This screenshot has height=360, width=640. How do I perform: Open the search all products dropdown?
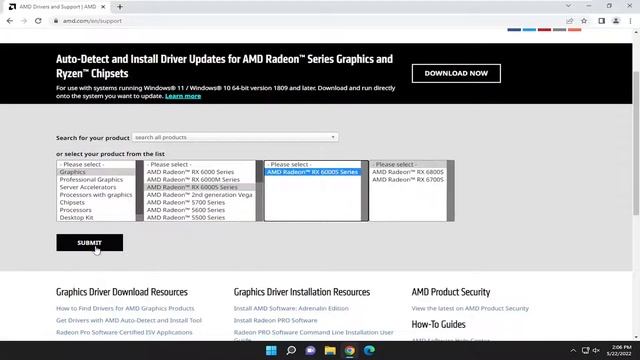[x=235, y=138]
